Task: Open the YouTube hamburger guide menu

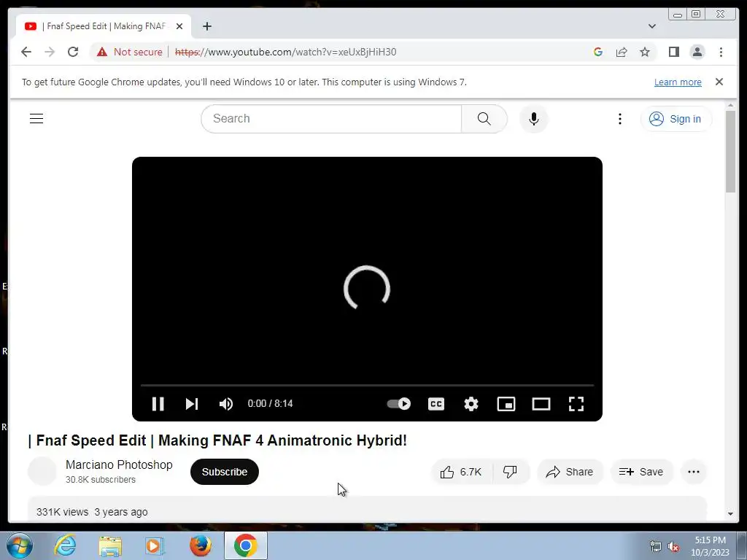Action: click(36, 119)
